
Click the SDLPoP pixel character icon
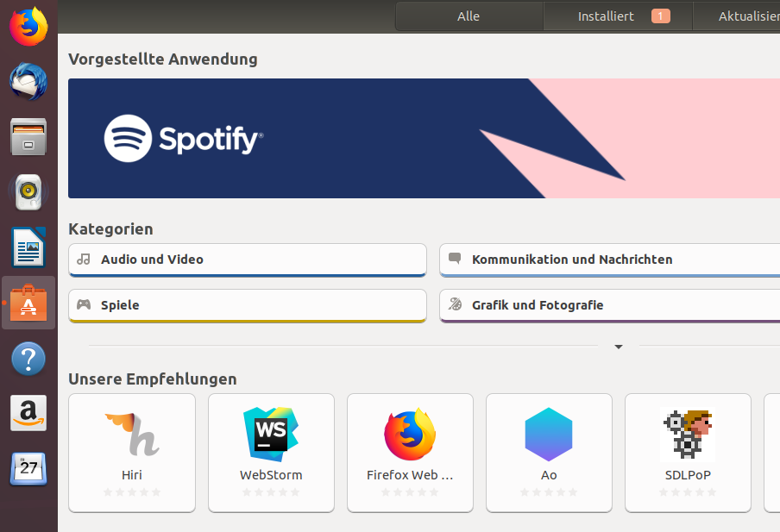(x=688, y=434)
